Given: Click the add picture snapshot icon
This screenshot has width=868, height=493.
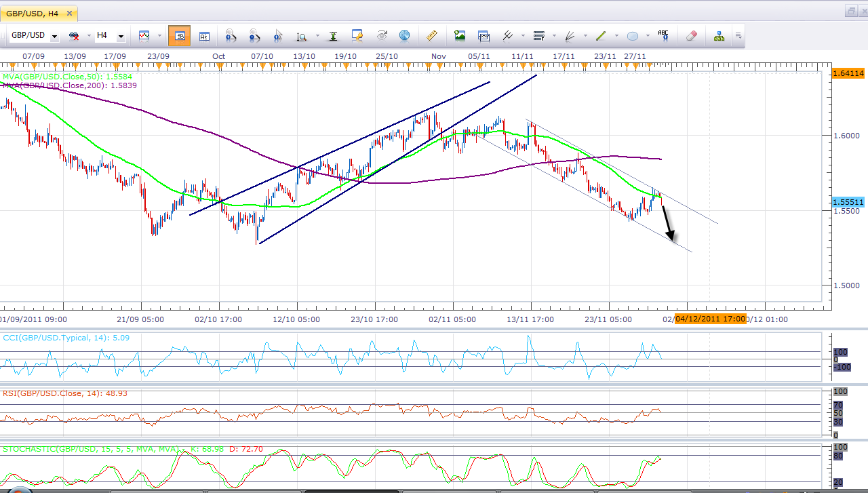Looking at the screenshot, I should (460, 36).
